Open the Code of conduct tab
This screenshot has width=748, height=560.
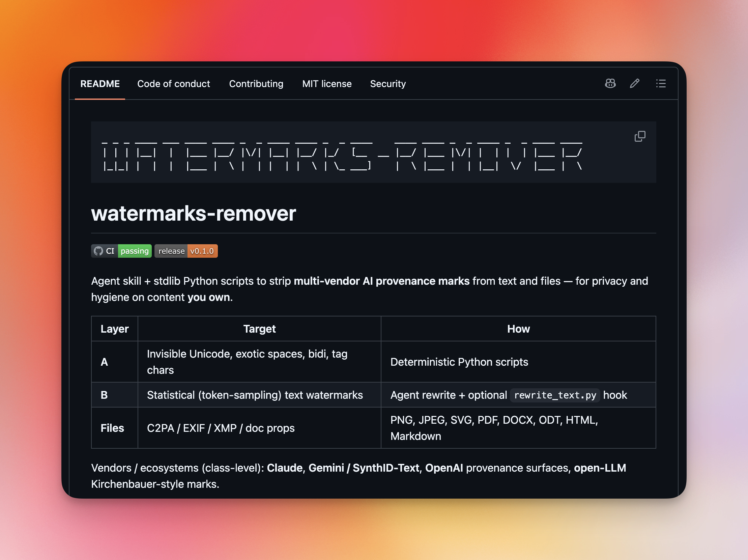click(173, 84)
